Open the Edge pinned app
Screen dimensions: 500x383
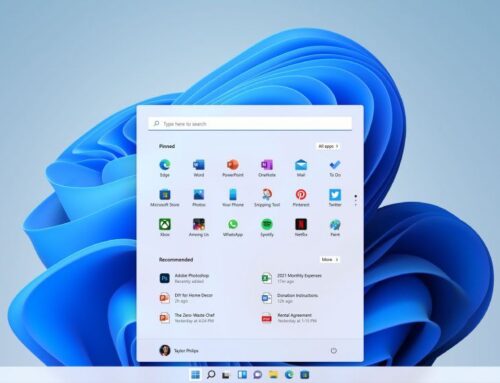coord(165,168)
